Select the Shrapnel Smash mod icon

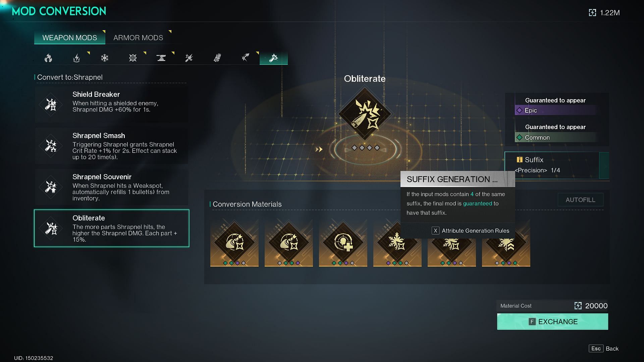(x=51, y=146)
